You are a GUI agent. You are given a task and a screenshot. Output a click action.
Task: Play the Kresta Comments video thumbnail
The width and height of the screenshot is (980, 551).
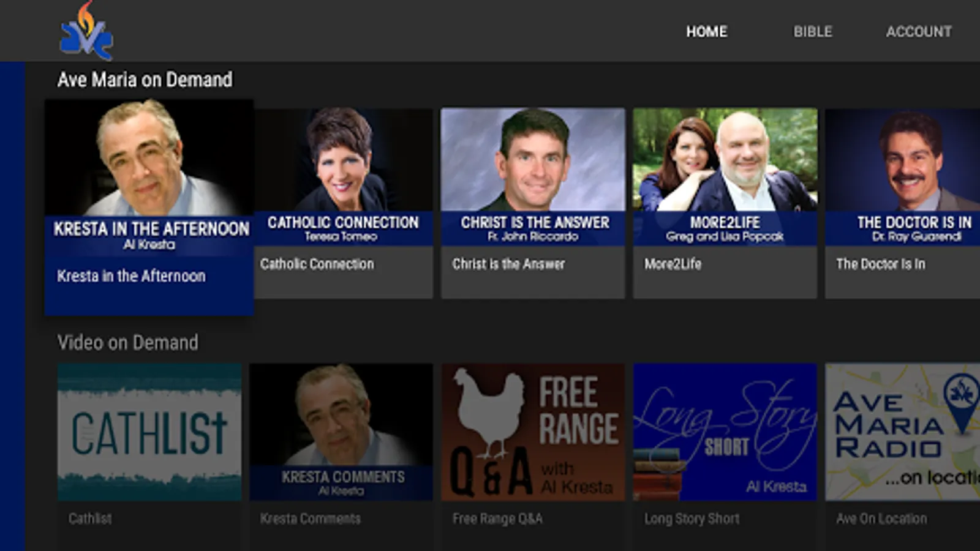tap(341, 432)
